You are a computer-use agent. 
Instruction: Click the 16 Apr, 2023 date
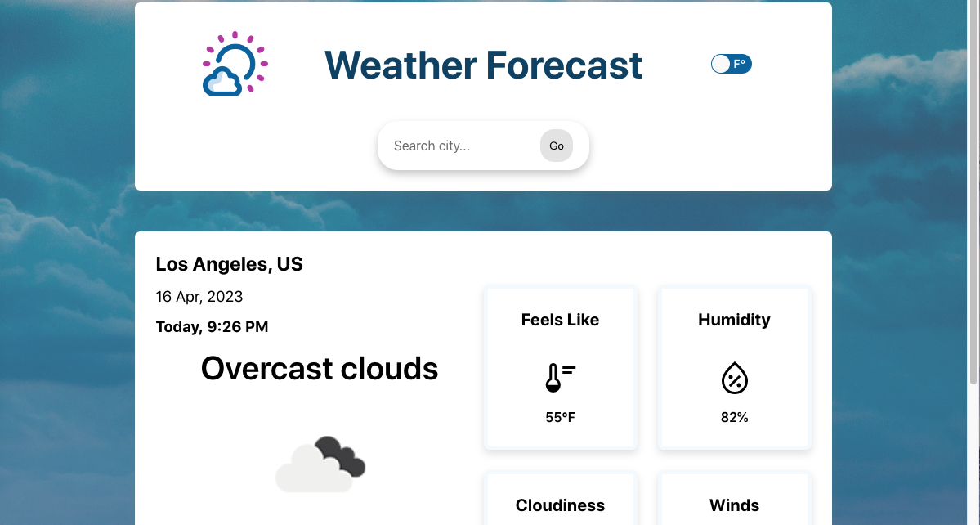pyautogui.click(x=199, y=296)
